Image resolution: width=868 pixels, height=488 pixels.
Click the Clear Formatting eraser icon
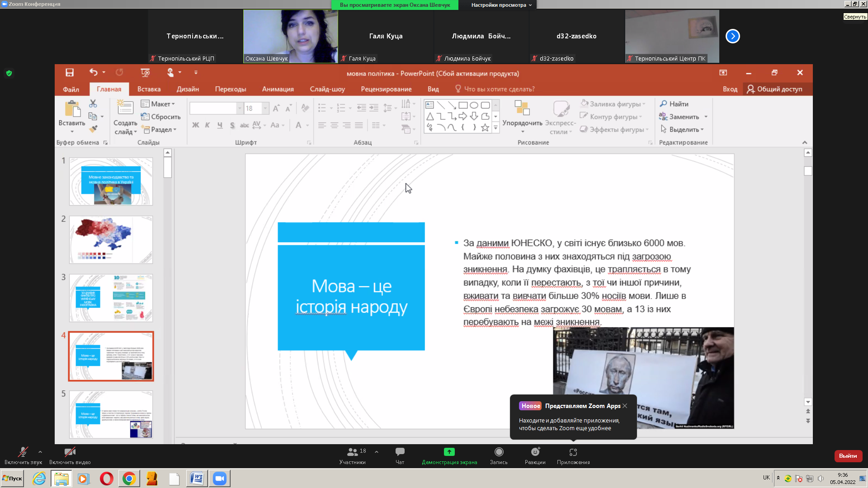point(305,108)
